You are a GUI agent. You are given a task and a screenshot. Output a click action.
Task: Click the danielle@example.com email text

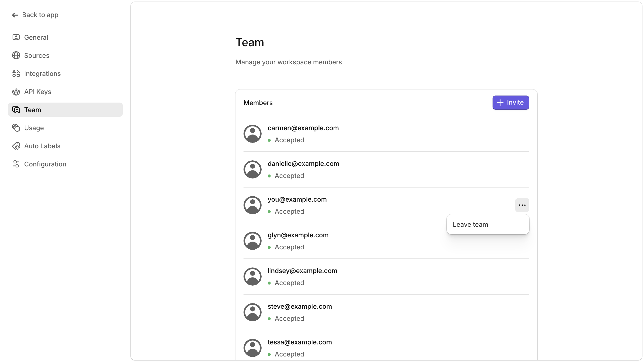tap(303, 164)
